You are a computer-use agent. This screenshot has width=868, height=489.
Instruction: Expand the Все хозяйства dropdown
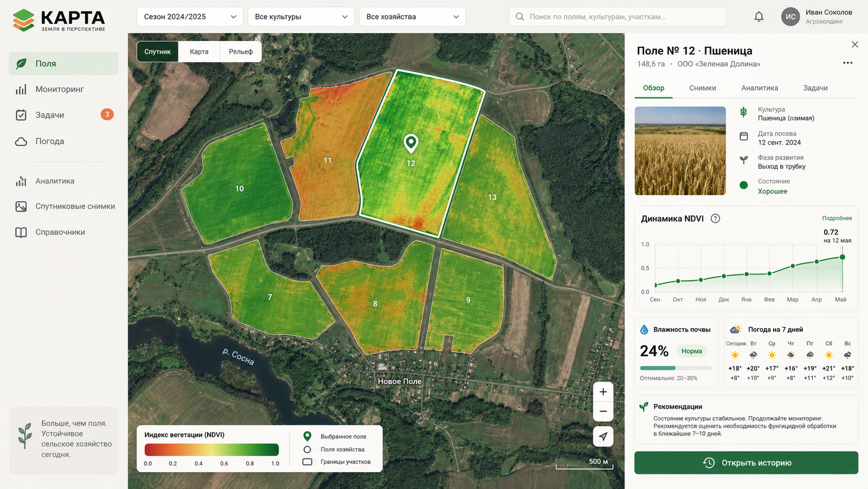(x=412, y=17)
